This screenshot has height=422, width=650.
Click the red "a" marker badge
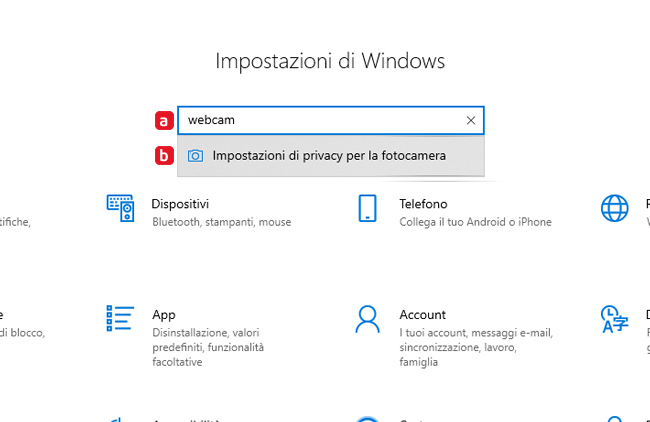pyautogui.click(x=164, y=121)
